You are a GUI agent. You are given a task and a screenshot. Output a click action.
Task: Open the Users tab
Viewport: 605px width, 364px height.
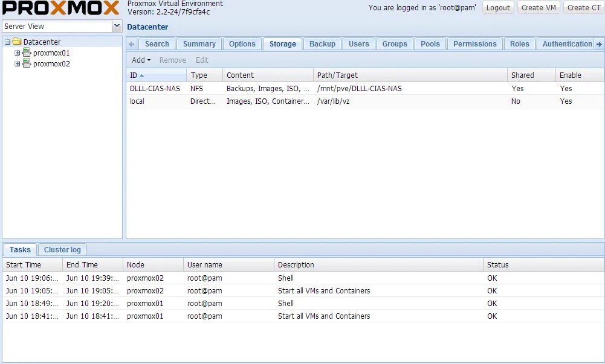pos(358,44)
